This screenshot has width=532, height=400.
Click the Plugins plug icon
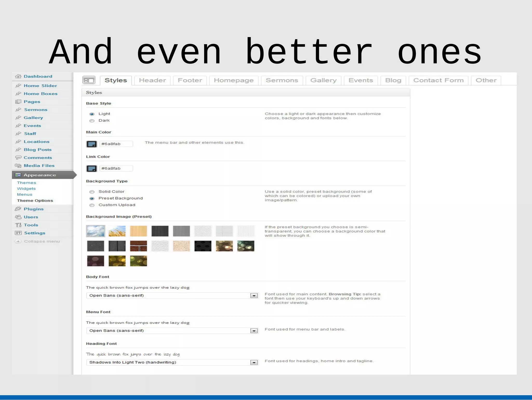tap(18, 209)
